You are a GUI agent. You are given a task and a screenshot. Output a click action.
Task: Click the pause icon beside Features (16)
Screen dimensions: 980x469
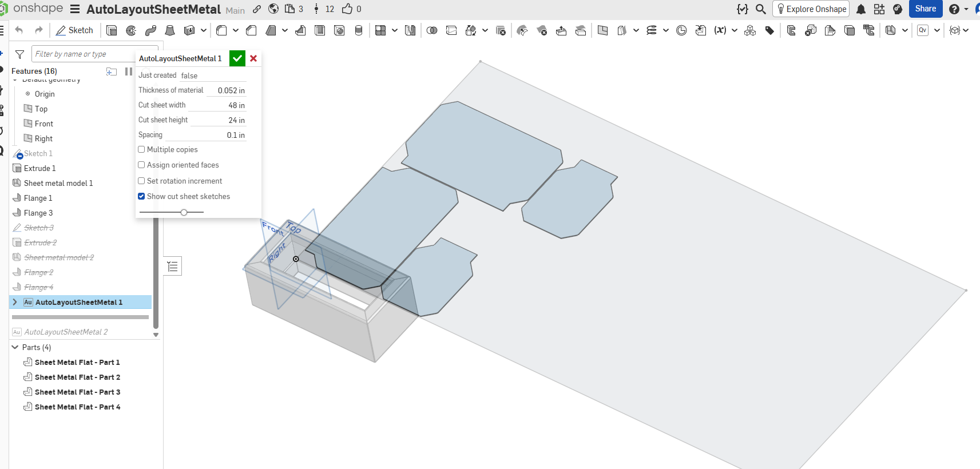tap(129, 71)
